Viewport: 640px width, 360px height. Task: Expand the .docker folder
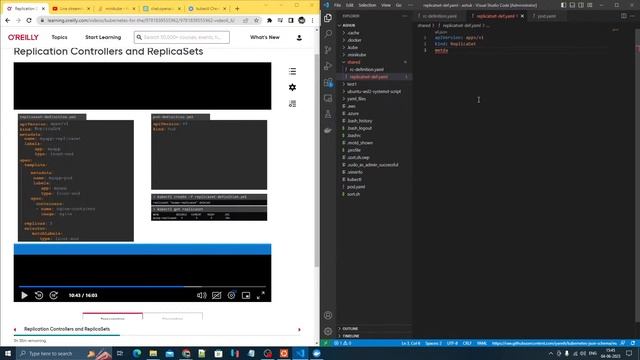354,40
